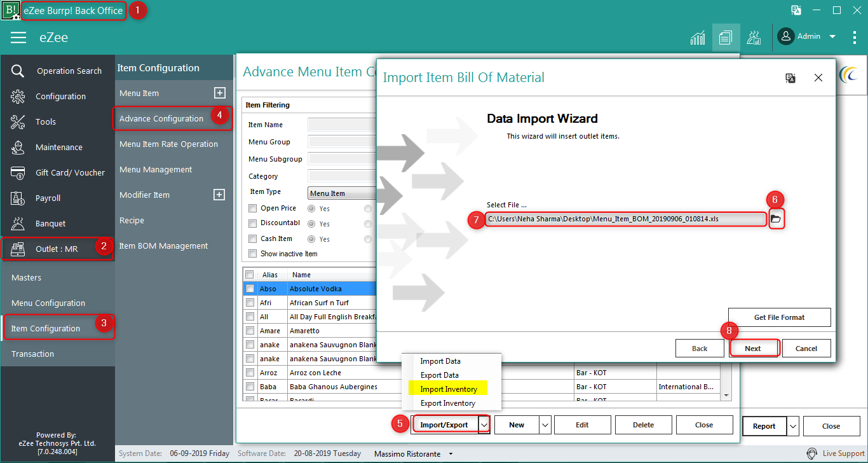Viewport: 868px width, 463px height.
Task: Open the banquet cloche header icon
Action: point(754,38)
